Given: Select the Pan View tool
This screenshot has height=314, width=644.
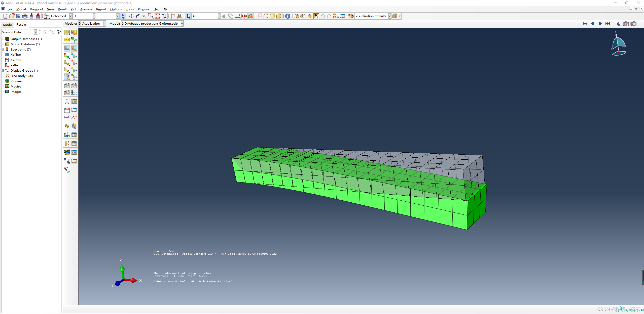Looking at the screenshot, I should tap(131, 16).
